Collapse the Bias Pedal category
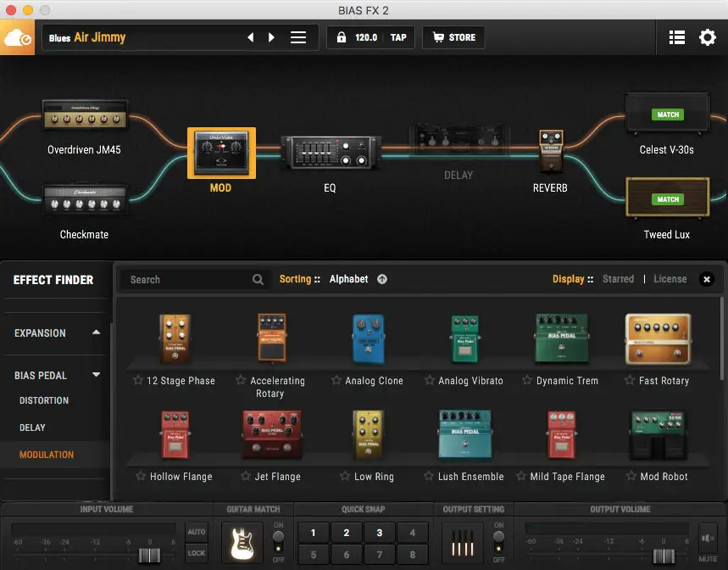Viewport: 728px width, 570px height. (97, 375)
